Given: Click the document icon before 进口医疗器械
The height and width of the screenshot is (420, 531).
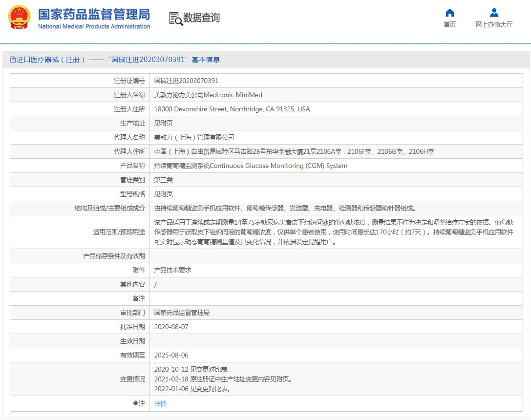Looking at the screenshot, I should 13,60.
